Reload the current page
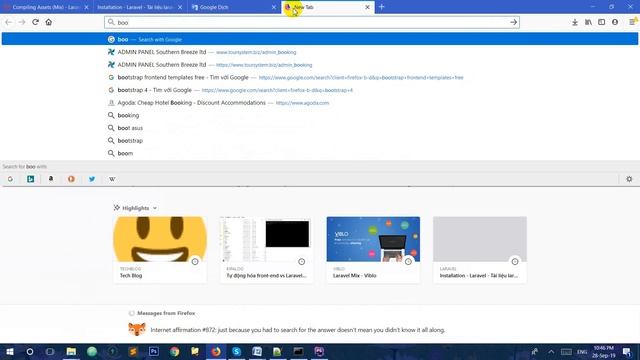Viewport: 640px width, 360px height. click(35, 22)
